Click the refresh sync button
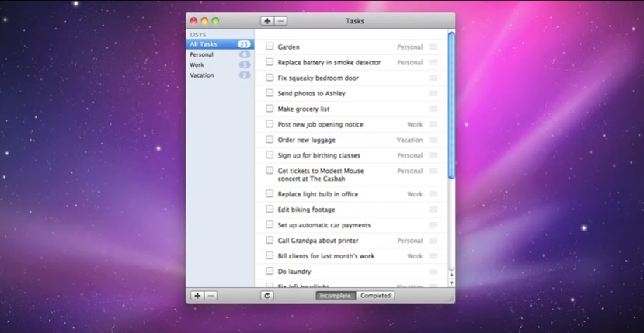Image resolution: width=644 pixels, height=333 pixels. pyautogui.click(x=268, y=296)
